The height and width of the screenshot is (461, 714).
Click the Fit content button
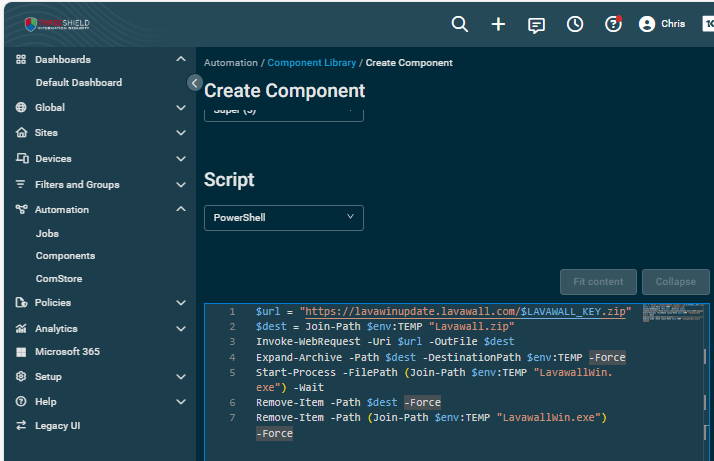pyautogui.click(x=598, y=282)
